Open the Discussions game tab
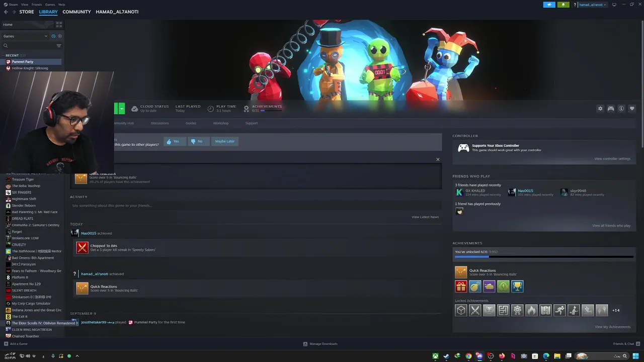The width and height of the screenshot is (644, 362). pyautogui.click(x=159, y=123)
